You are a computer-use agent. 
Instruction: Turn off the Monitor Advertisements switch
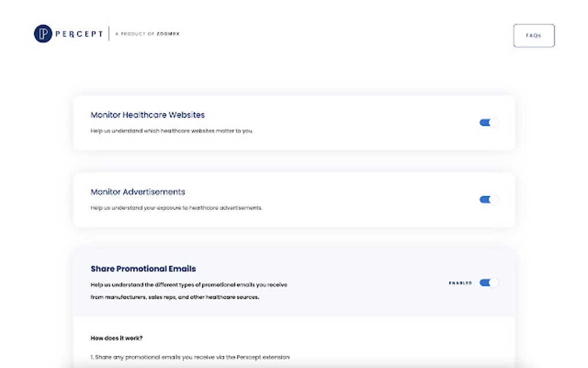click(x=488, y=200)
